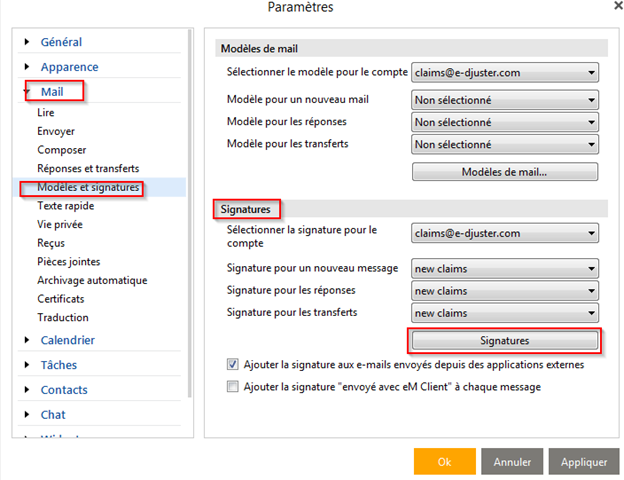Open Modèle pour un nouveau mail dropdown
This screenshot has height=480, width=624.
point(505,100)
